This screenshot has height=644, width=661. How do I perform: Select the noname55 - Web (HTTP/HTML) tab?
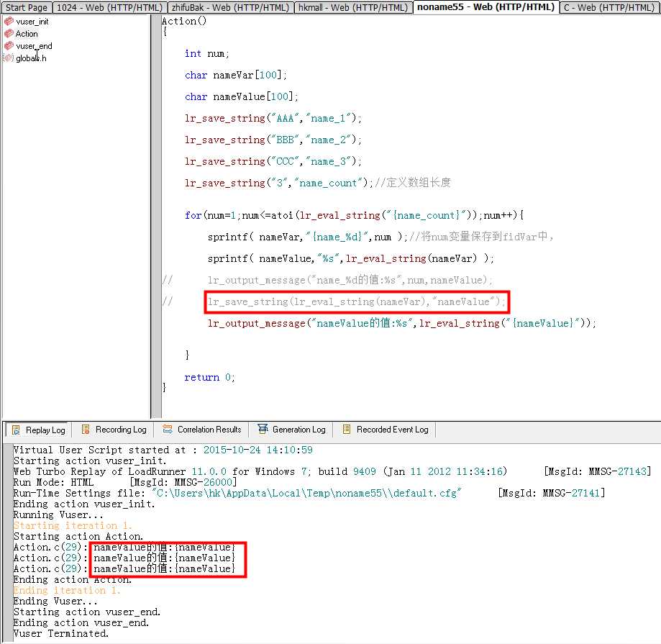486,7
